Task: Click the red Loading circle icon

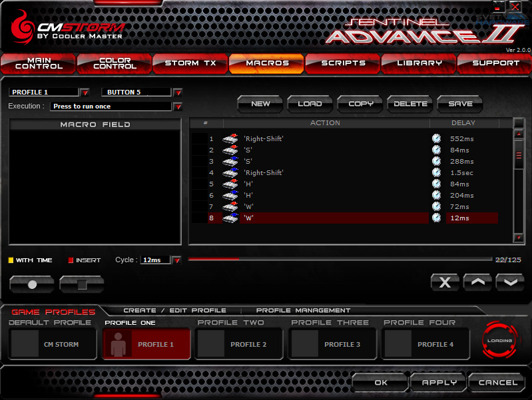Action: (x=499, y=340)
